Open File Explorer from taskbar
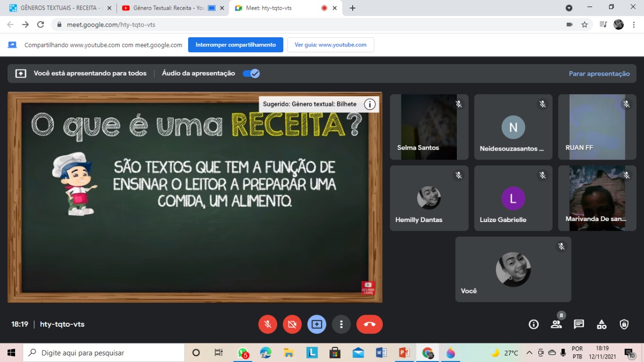Image resolution: width=644 pixels, height=362 pixels. coord(289,352)
